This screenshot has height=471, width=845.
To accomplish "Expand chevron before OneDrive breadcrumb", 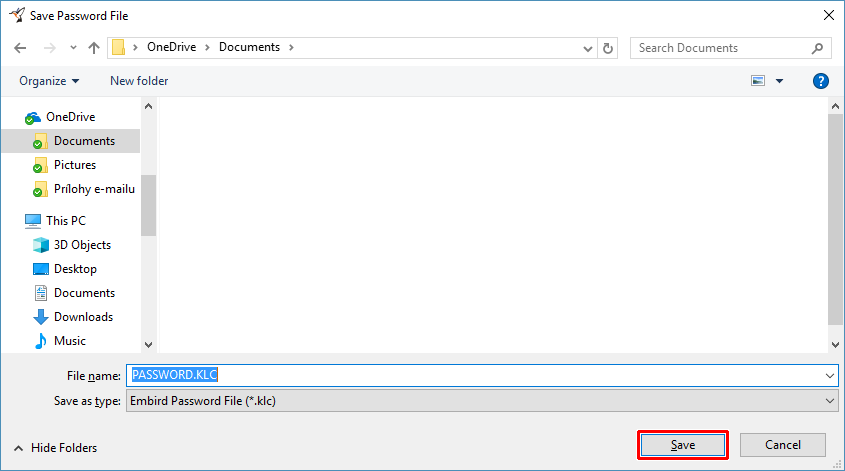I will pos(135,47).
